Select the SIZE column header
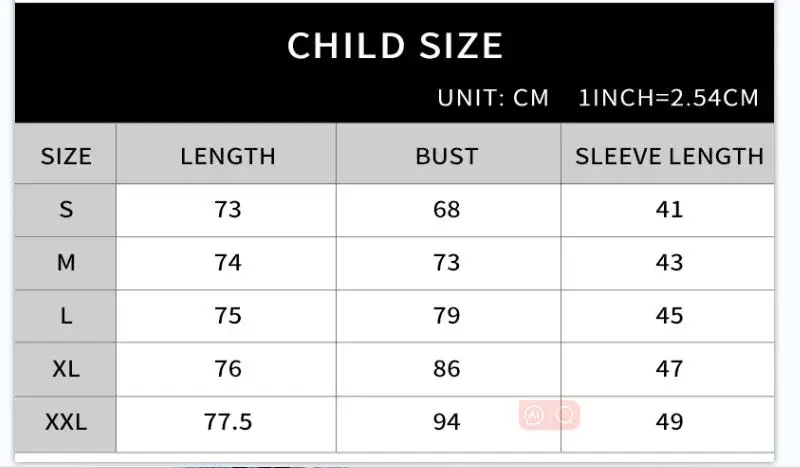The width and height of the screenshot is (800, 468). pos(66,154)
